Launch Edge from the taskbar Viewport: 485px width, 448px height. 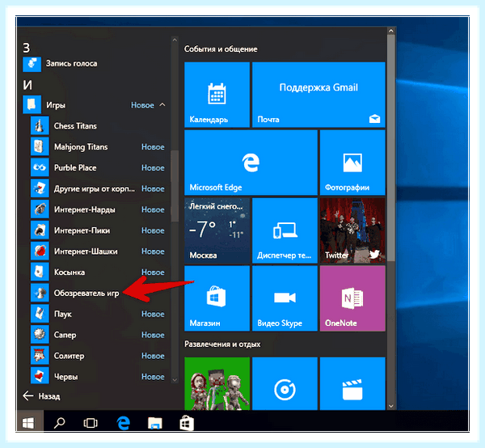coord(123,423)
